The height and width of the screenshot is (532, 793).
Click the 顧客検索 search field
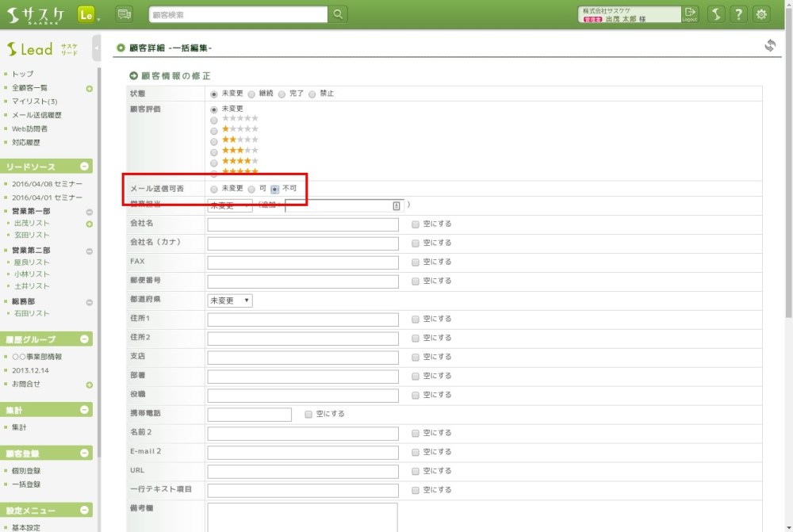click(x=238, y=14)
